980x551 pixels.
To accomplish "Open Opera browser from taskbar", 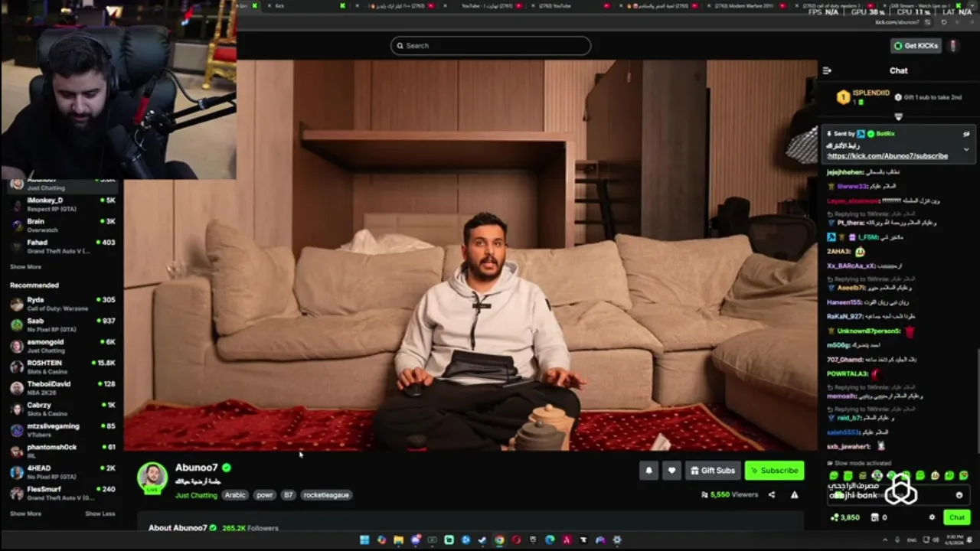I will (516, 540).
